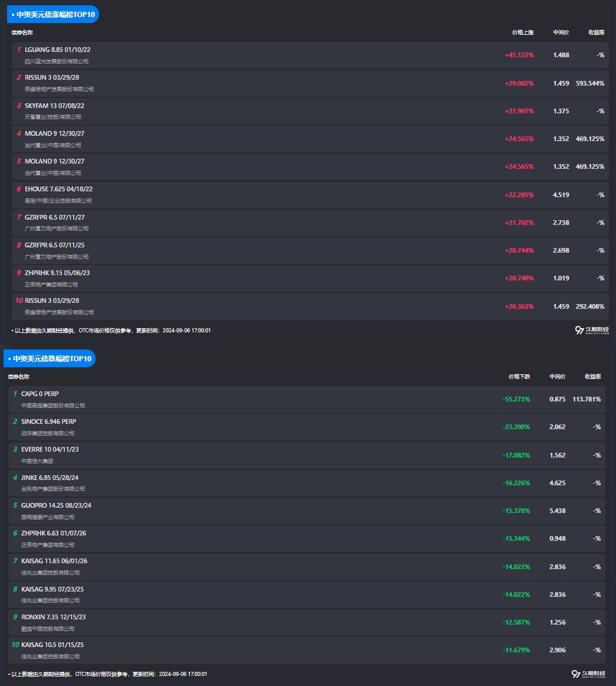Select the SINOCE 6.946 PERP bond
The height and width of the screenshot is (686, 616).
(x=48, y=422)
